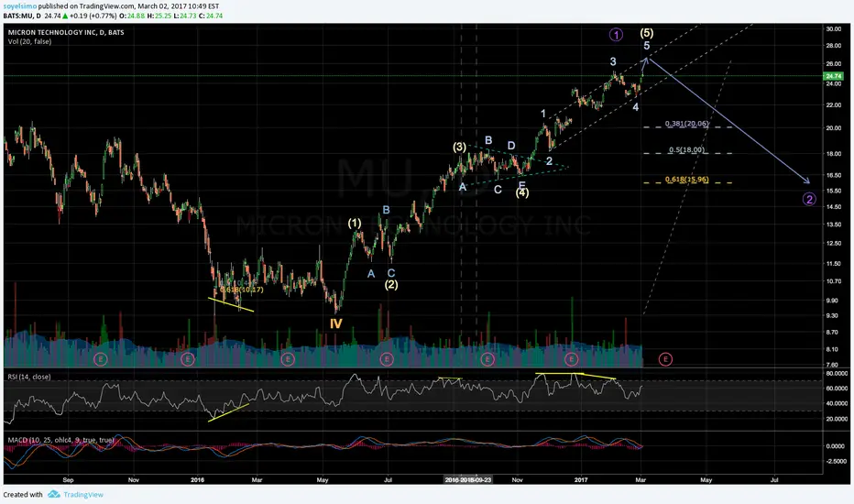This screenshot has height=504, width=854.
Task: Click the +0.19 (+0.77%) change value
Action: point(93,16)
